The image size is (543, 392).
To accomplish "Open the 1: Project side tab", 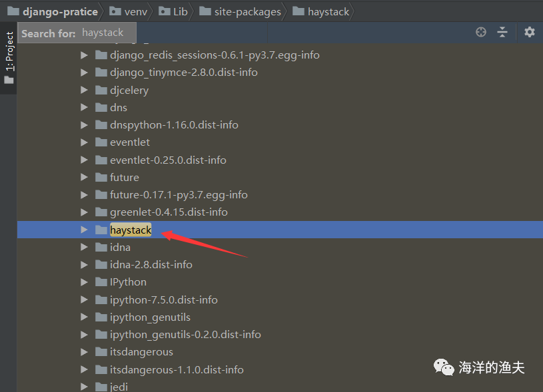I will [x=9, y=58].
